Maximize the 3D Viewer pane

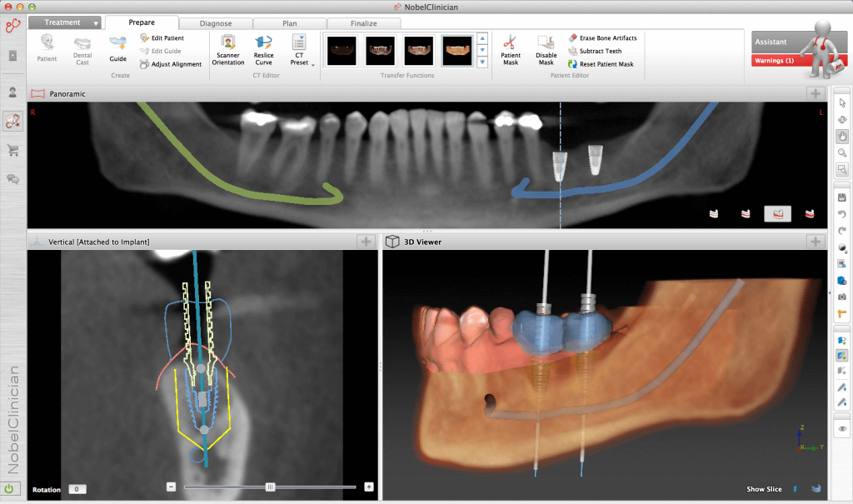[816, 242]
